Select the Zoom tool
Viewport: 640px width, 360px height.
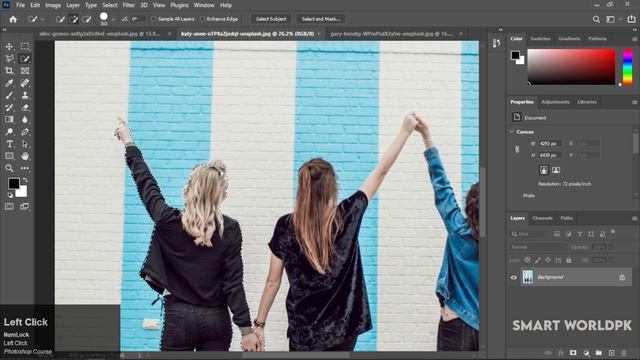[x=9, y=168]
